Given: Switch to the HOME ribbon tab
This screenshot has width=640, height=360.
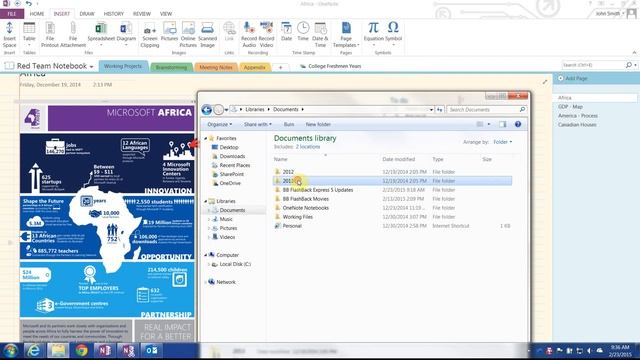Looking at the screenshot, I should [x=37, y=14].
